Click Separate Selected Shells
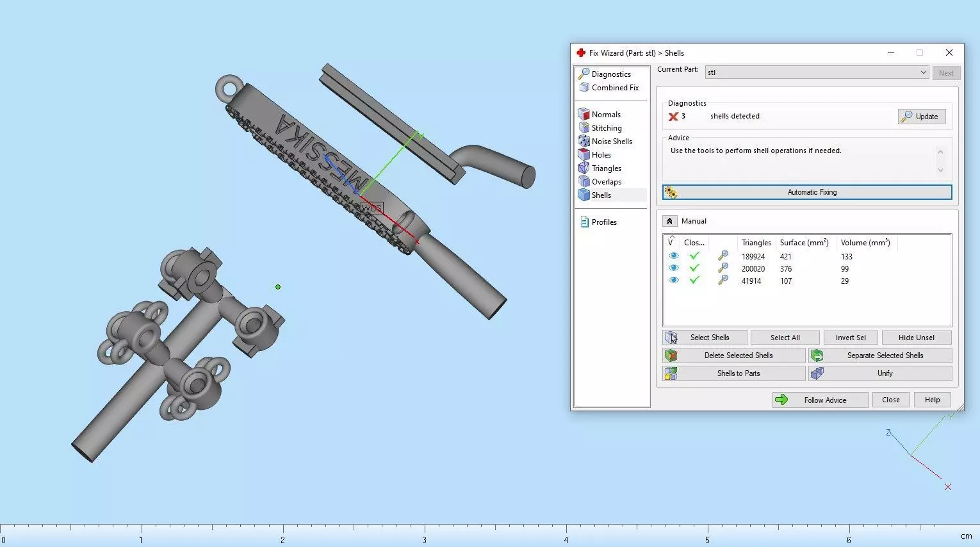 (881, 355)
